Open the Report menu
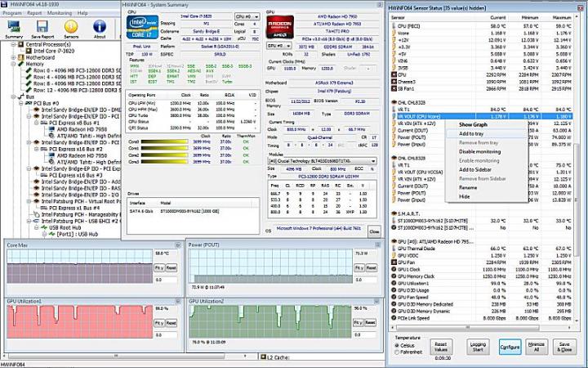Screen dimensions: 588x368 coord(34,13)
